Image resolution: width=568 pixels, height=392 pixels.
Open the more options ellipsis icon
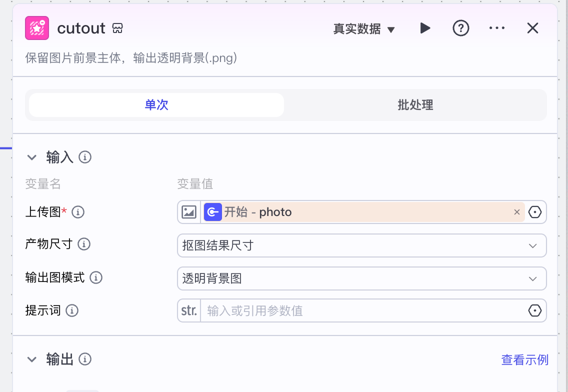tap(497, 28)
